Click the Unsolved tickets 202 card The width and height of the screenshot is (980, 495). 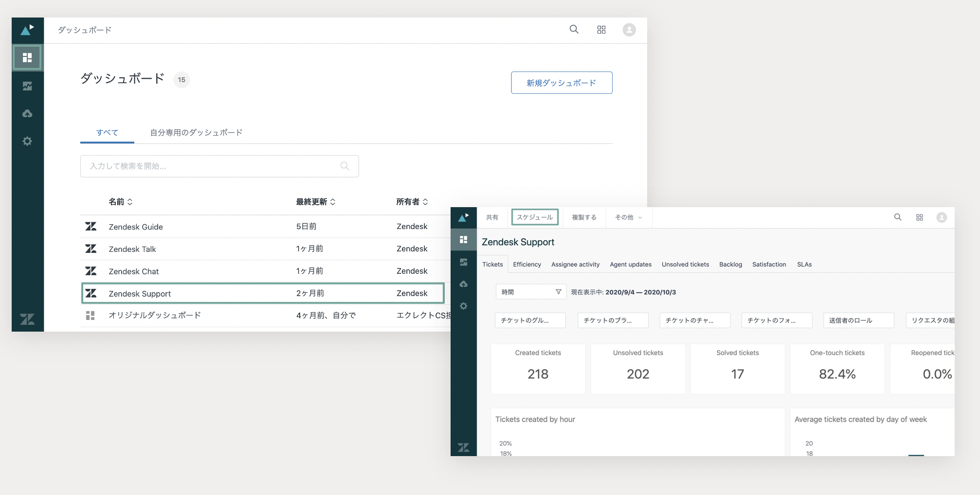point(638,369)
